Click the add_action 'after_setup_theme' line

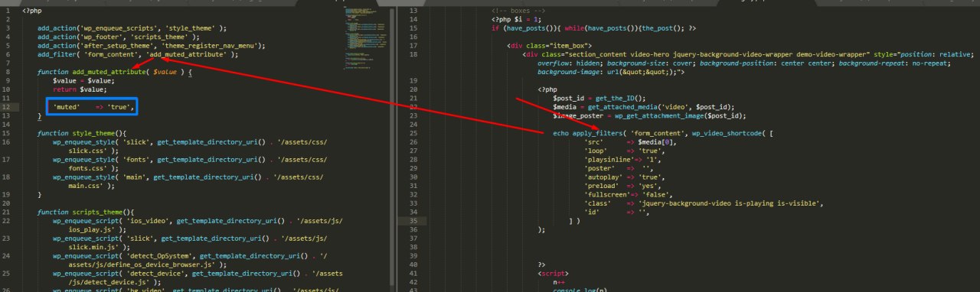coord(152,46)
